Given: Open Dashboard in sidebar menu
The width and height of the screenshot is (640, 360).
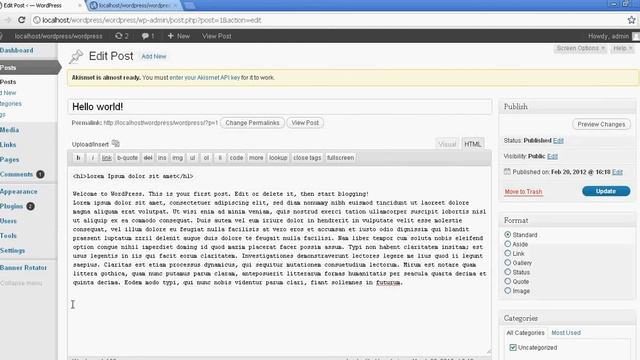Looking at the screenshot, I should [17, 50].
